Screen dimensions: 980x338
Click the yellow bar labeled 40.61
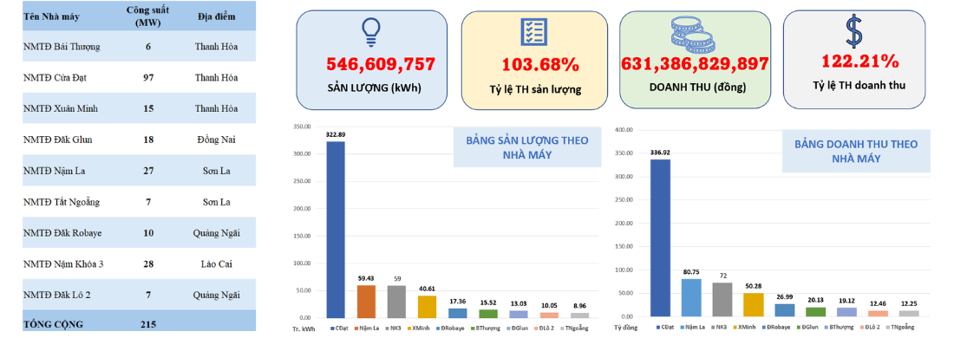[x=427, y=307]
